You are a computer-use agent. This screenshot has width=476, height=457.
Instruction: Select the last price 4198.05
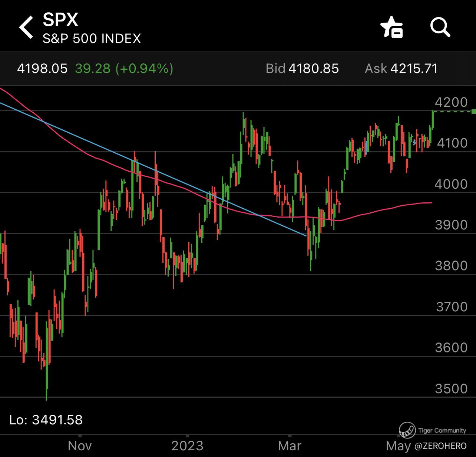(x=42, y=69)
